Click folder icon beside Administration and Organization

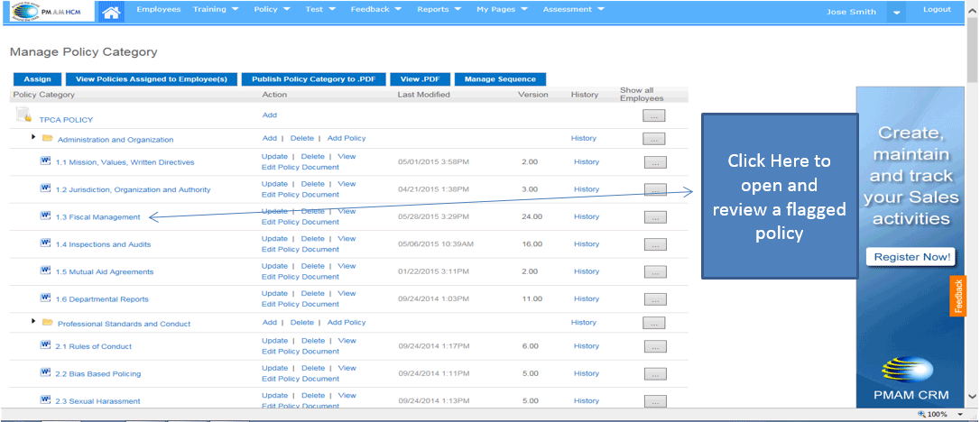[x=47, y=139]
